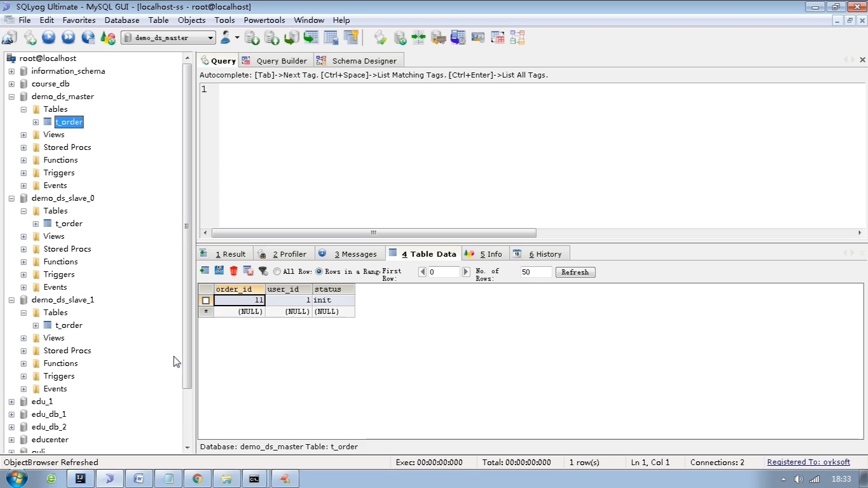The image size is (868, 488).
Task: Click the Filter funnel icon in Table Data
Action: tap(263, 271)
